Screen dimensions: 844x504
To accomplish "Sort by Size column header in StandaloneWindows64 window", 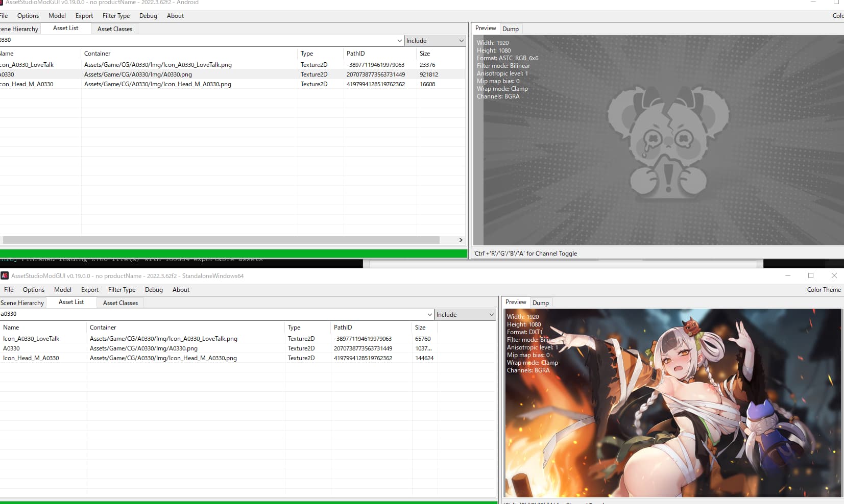I will tap(420, 327).
